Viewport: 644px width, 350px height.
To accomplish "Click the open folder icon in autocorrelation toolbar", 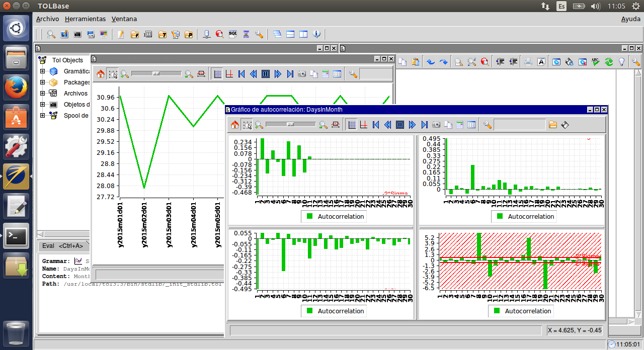I will tap(553, 125).
